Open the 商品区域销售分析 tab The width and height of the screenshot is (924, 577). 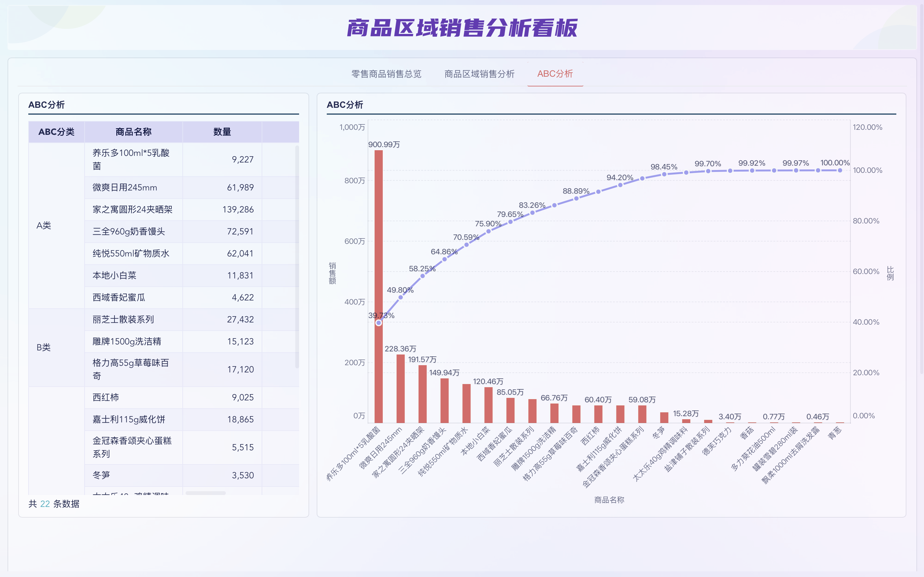coord(479,74)
